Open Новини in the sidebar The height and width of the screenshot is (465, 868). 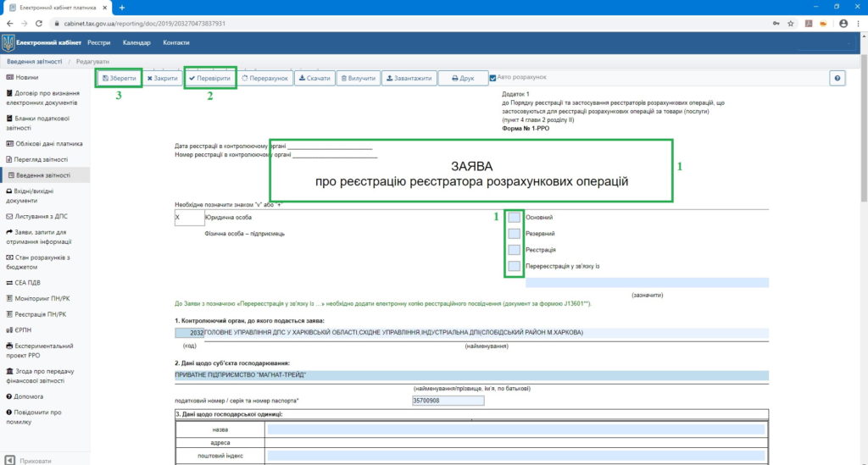(28, 77)
